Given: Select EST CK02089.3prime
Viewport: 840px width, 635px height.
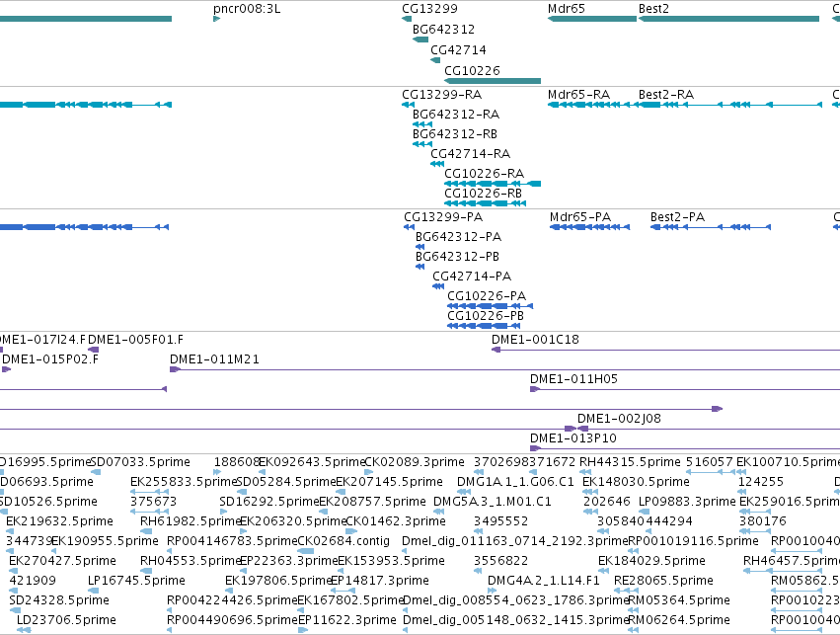Looking at the screenshot, I should click(x=415, y=462).
